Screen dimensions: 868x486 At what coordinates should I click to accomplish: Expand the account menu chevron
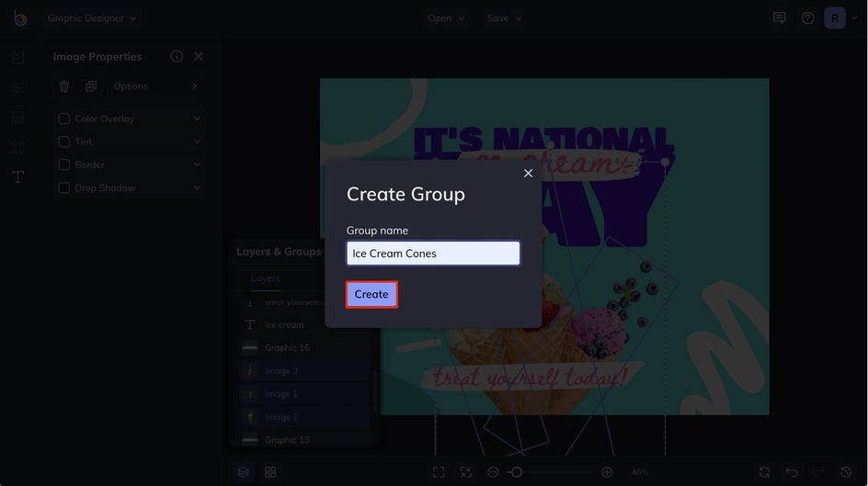pos(854,18)
